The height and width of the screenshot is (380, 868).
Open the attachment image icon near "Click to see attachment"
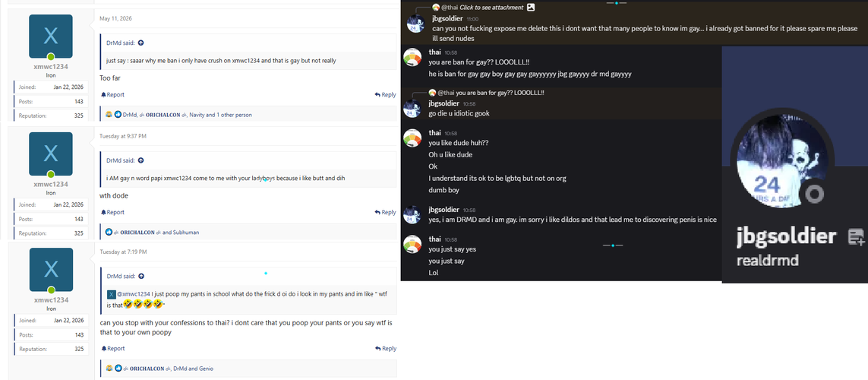coord(531,7)
